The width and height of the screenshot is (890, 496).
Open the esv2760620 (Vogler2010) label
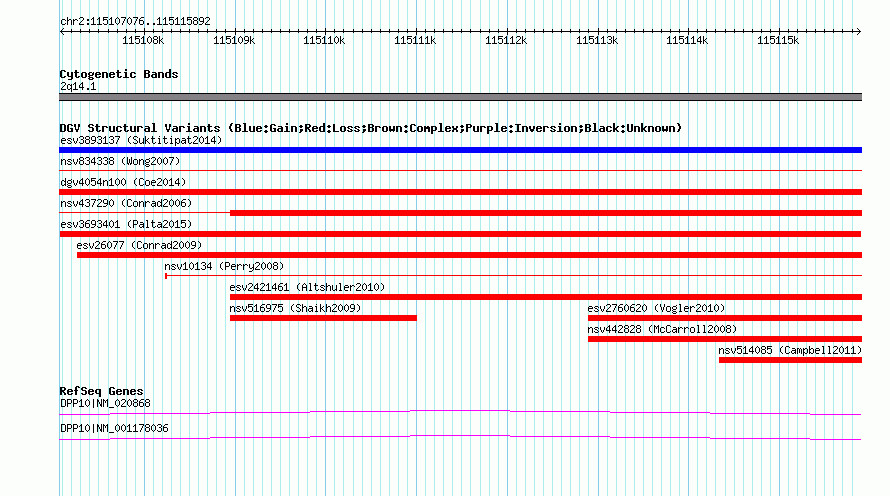tap(656, 308)
